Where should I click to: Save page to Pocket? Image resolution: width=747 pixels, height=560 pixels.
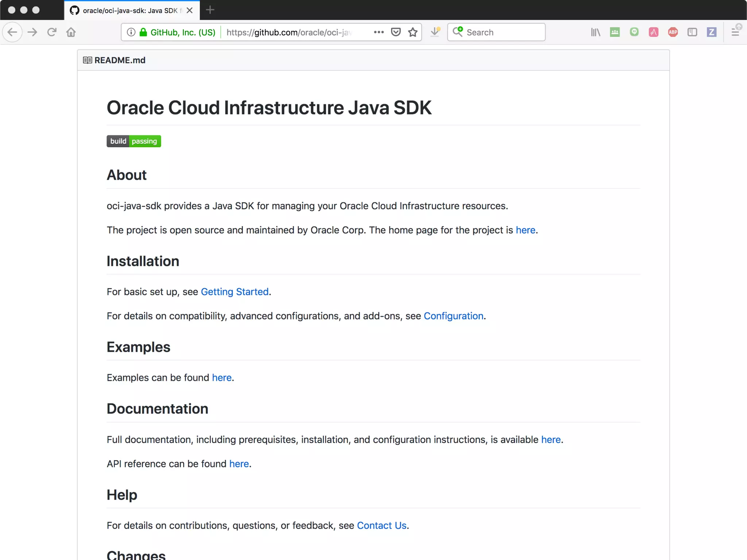tap(396, 32)
